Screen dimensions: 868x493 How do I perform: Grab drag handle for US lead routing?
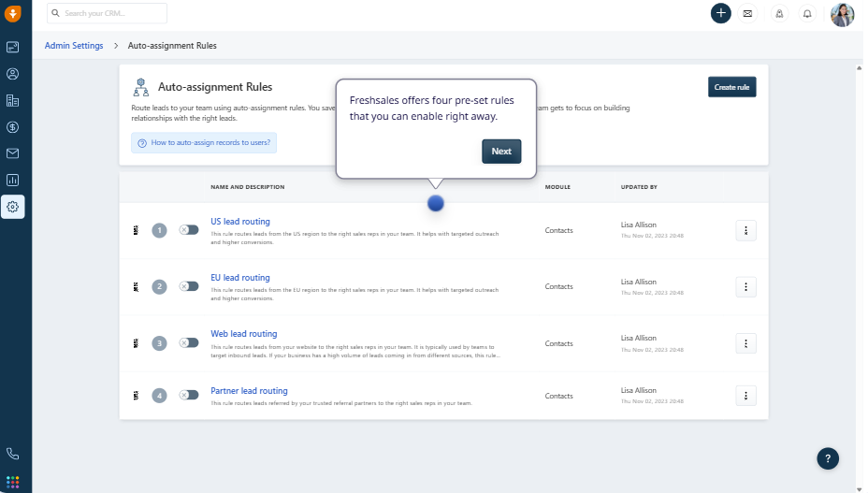pyautogui.click(x=136, y=230)
